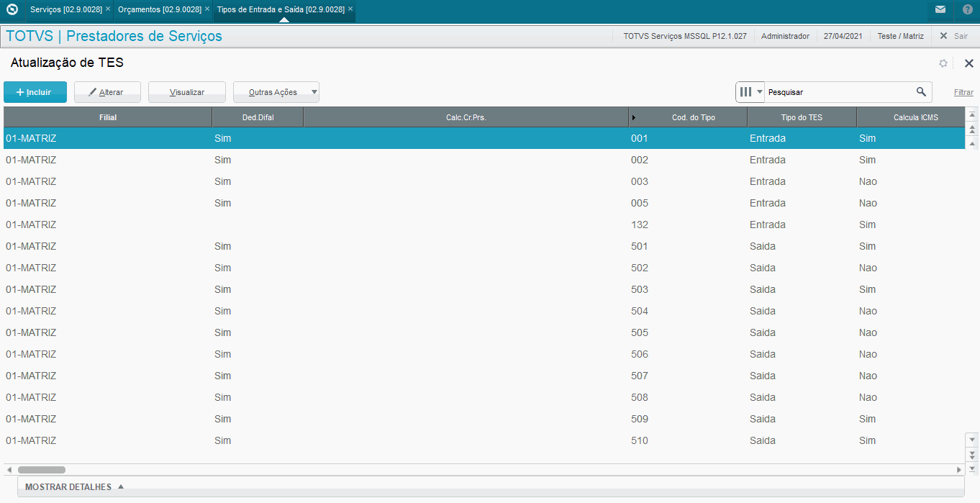Click Teste / Matriz in header
This screenshot has width=980, height=503.
click(x=901, y=36)
